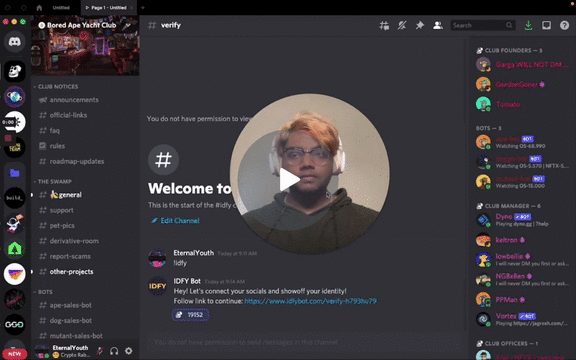Click the NEW mentions badge

[15, 354]
